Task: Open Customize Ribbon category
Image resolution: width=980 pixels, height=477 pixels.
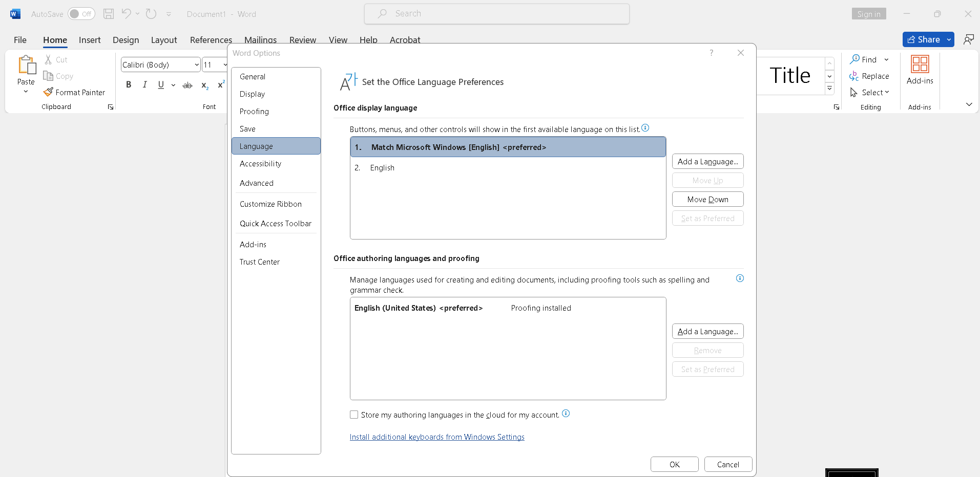Action: (276, 204)
